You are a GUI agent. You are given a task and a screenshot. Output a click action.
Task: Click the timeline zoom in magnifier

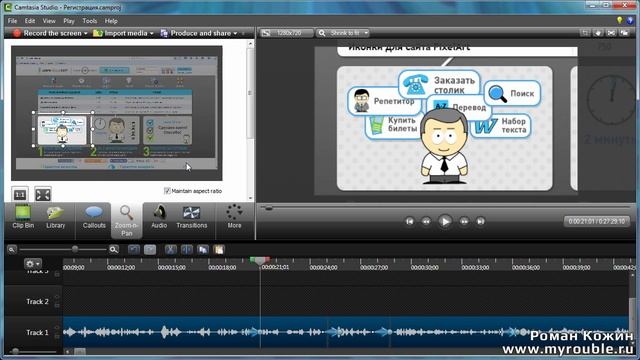tap(114, 249)
